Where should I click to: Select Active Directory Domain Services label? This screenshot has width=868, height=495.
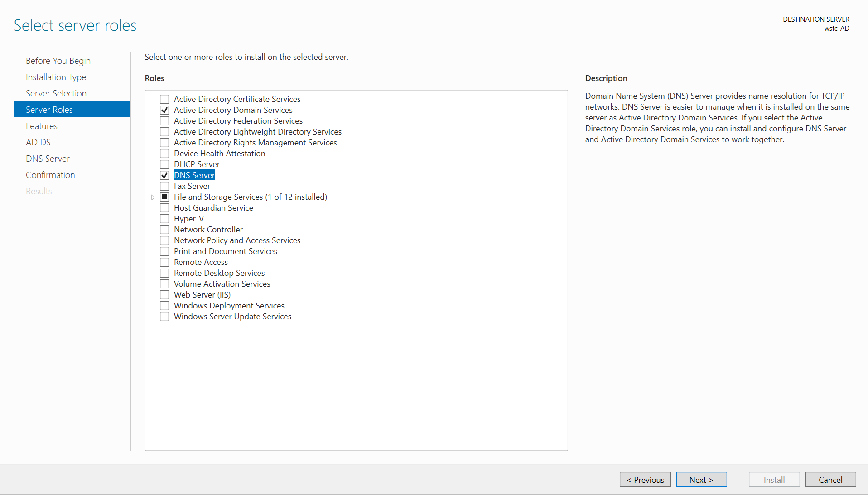tap(233, 110)
